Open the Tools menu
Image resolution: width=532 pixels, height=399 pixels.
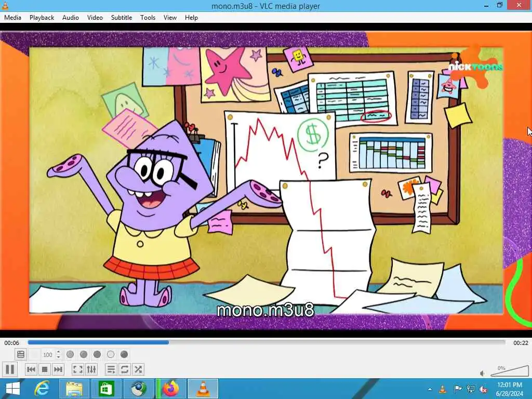pos(148,18)
